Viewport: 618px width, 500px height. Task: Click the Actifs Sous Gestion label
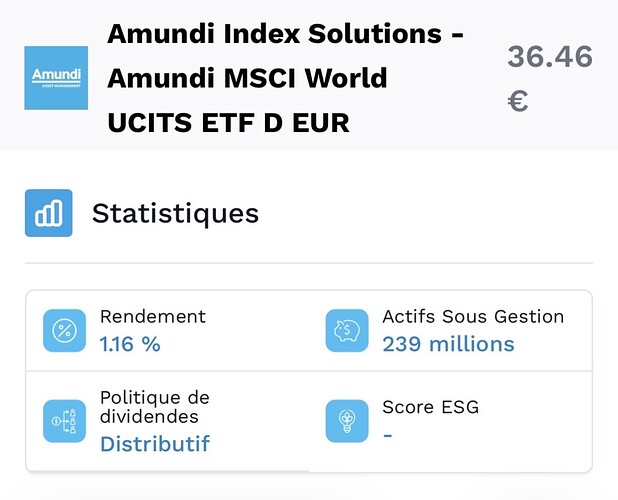(x=473, y=317)
